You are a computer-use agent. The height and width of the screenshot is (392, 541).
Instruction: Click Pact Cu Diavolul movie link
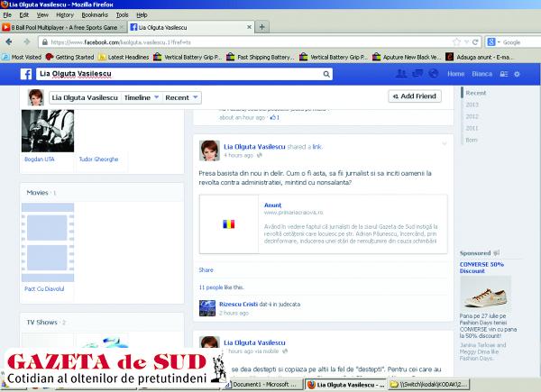[x=44, y=288]
